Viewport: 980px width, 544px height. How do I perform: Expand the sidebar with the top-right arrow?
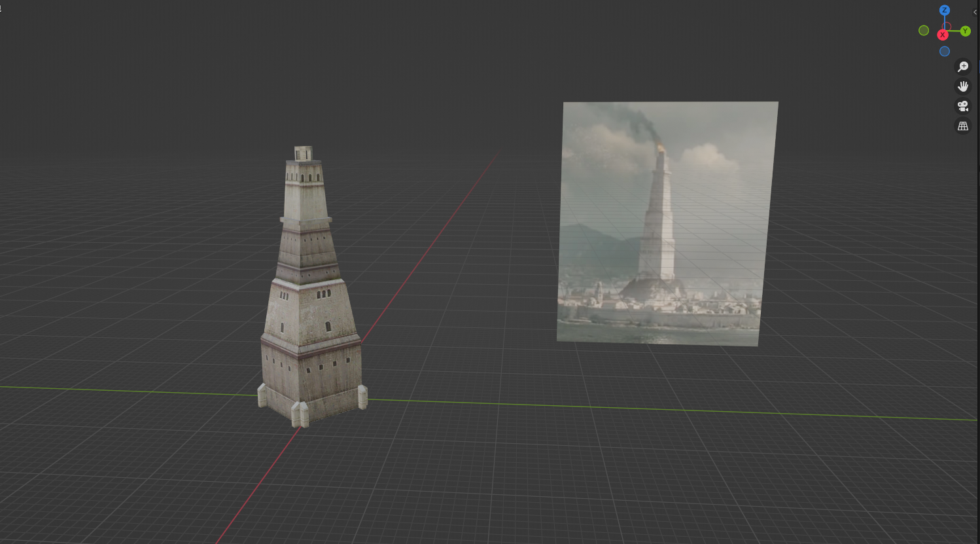975,12
